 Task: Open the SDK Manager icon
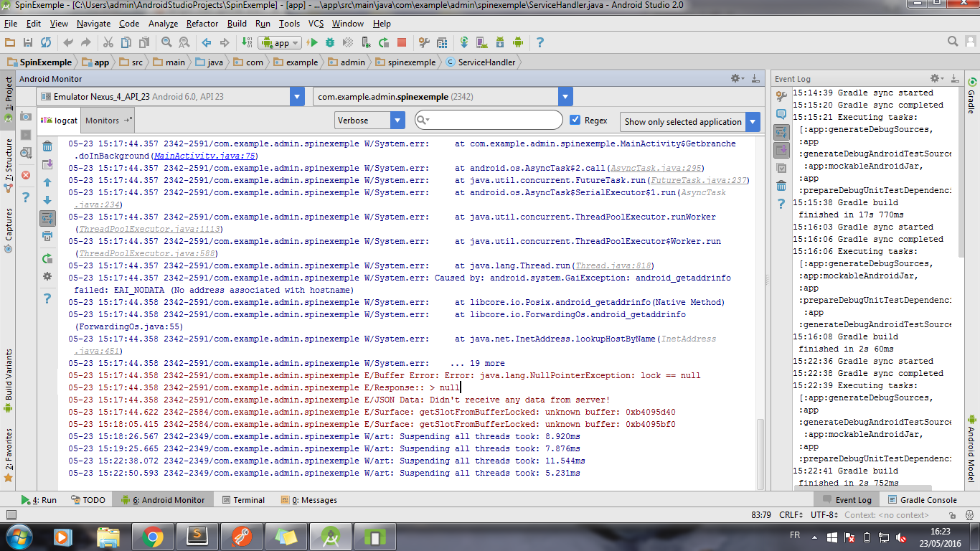(x=499, y=42)
